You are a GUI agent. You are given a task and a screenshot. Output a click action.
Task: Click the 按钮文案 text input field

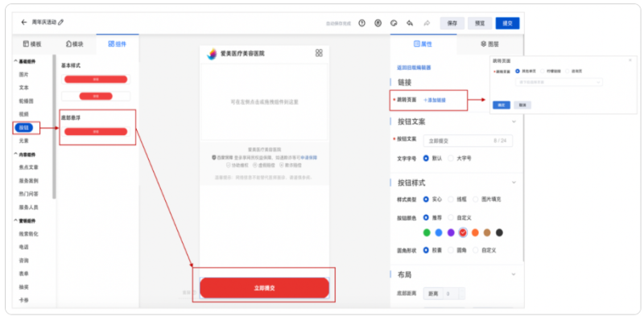468,141
